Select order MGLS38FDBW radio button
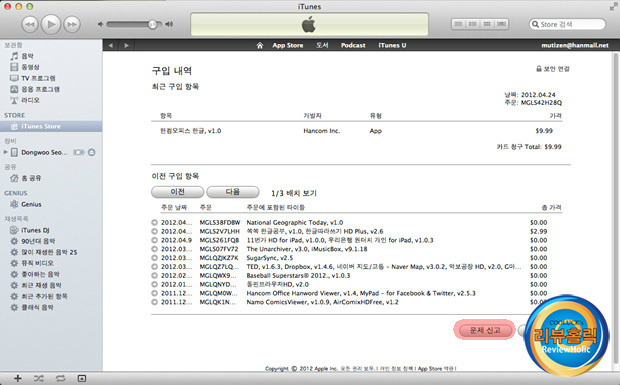Viewport: 620px width, 385px height. click(154, 223)
